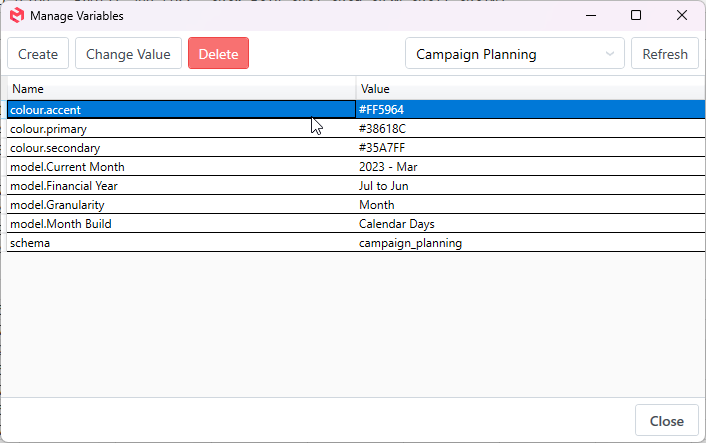Click the app logo icon in title bar
Image resolution: width=706 pixels, height=443 pixels.
coord(16,16)
